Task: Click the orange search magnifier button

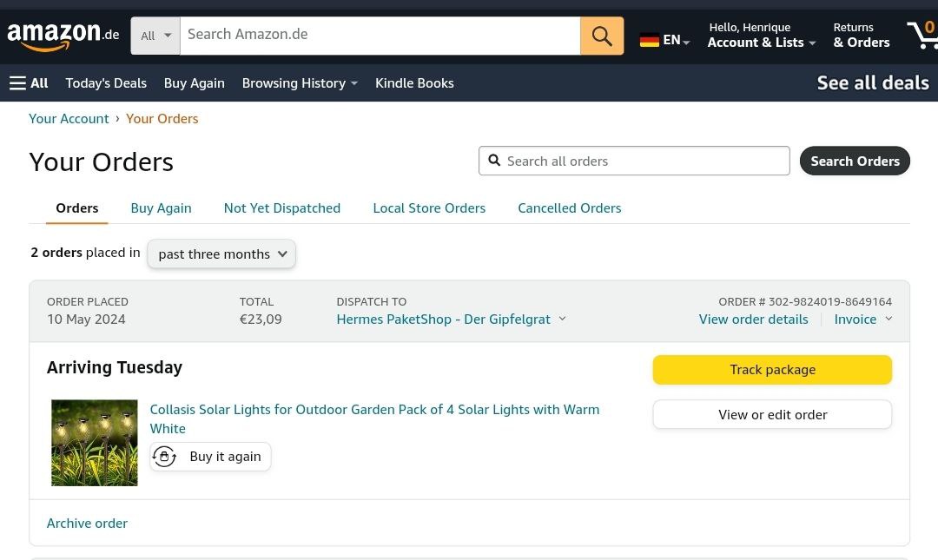Action: [601, 36]
